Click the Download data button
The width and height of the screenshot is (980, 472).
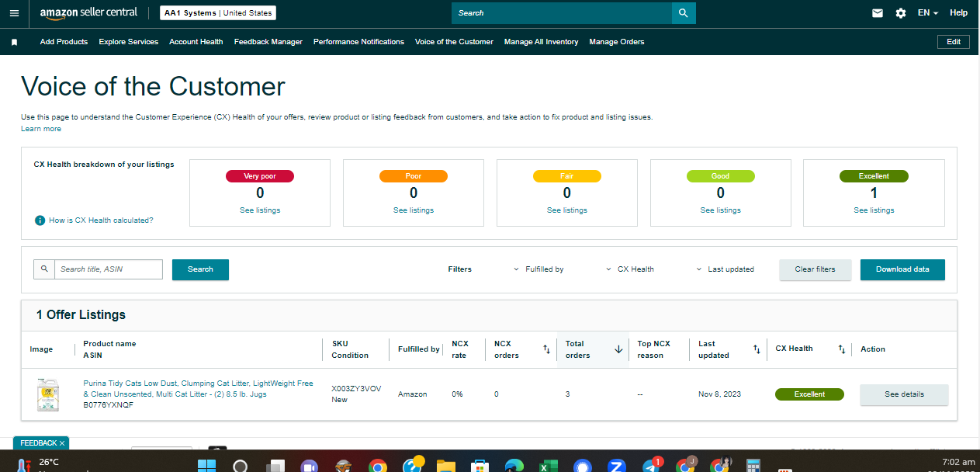[902, 269]
